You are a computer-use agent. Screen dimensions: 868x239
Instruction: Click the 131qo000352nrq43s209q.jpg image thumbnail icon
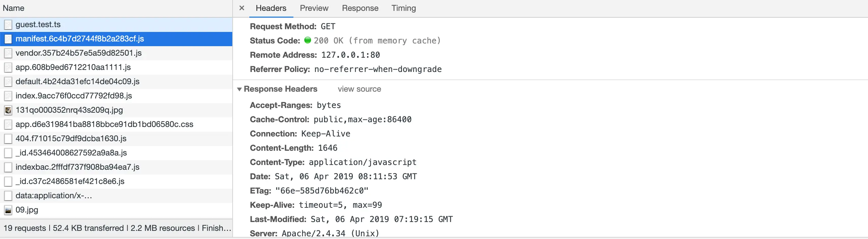[x=8, y=110]
